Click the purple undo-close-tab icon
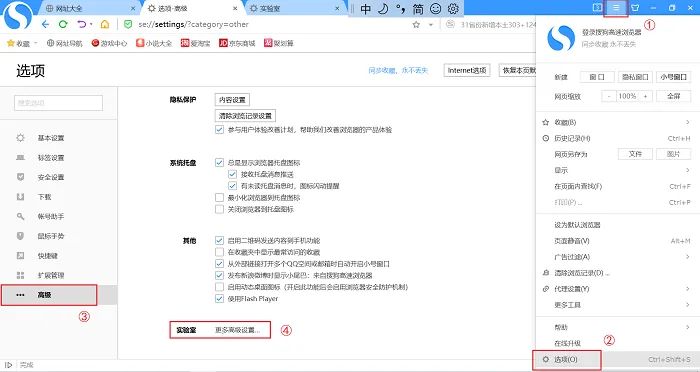The height and width of the screenshot is (372, 700). click(x=82, y=24)
